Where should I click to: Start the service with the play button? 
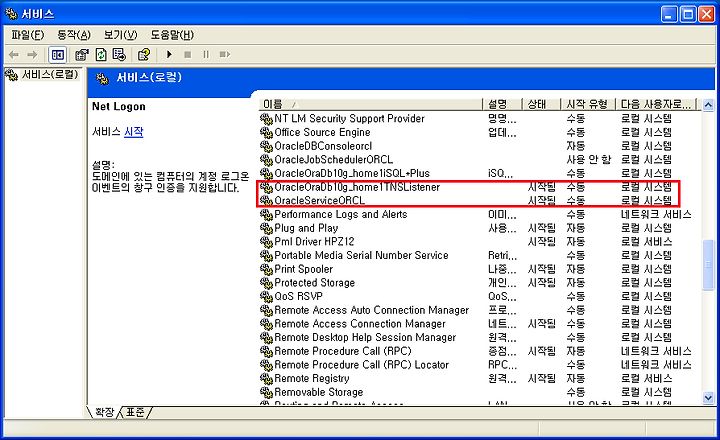click(169, 55)
